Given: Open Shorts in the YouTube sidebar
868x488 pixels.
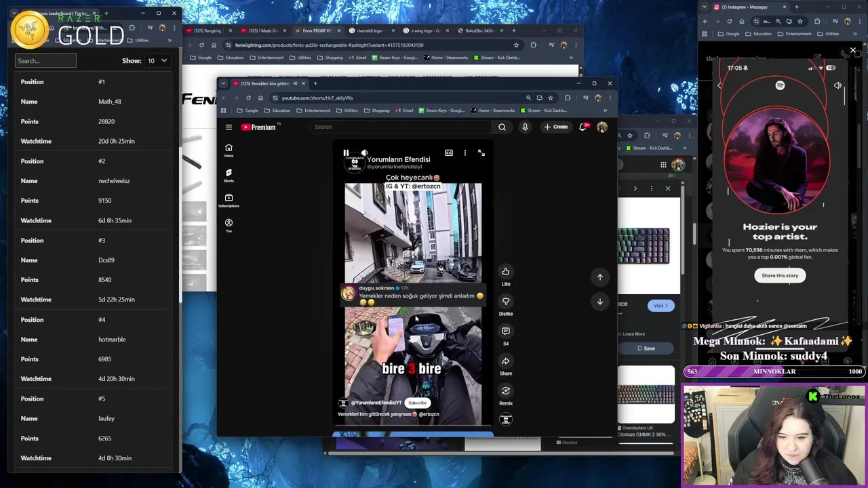Looking at the screenshot, I should coord(229,176).
